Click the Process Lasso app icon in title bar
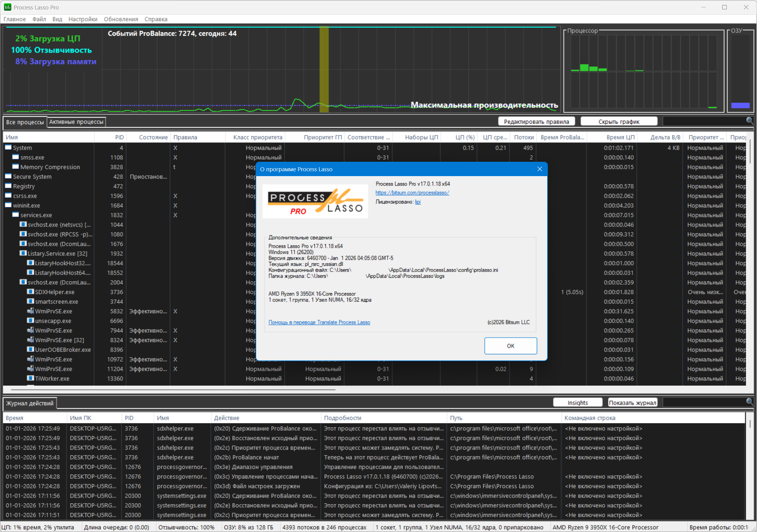The width and height of the screenshot is (757, 532). pyautogui.click(x=7, y=7)
